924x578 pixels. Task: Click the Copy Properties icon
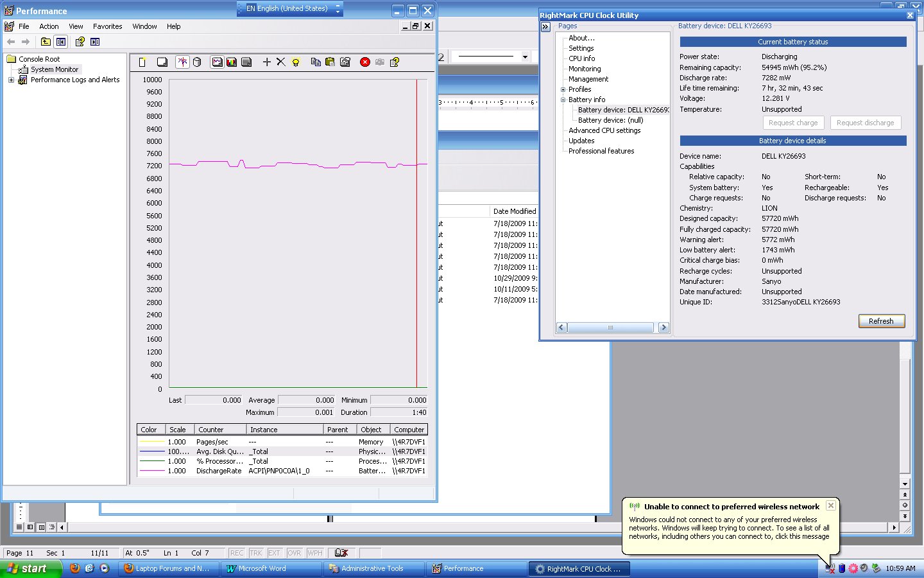coord(316,62)
